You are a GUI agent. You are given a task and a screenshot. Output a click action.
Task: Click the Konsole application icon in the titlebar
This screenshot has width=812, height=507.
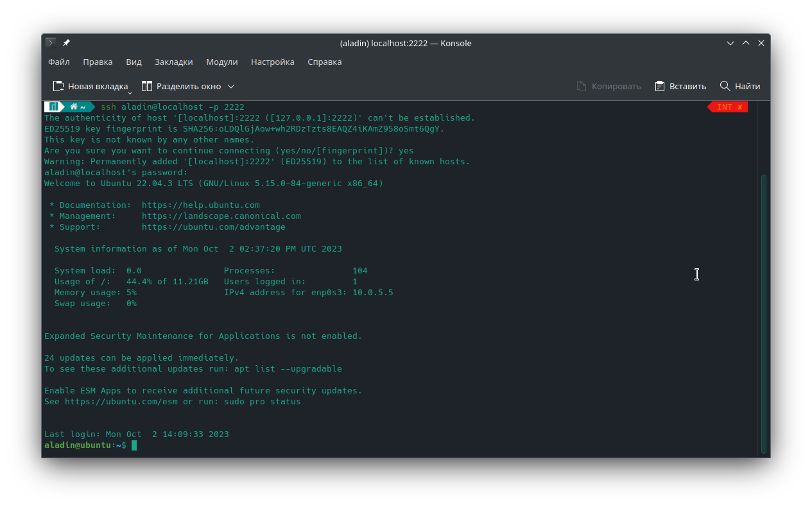pyautogui.click(x=49, y=43)
